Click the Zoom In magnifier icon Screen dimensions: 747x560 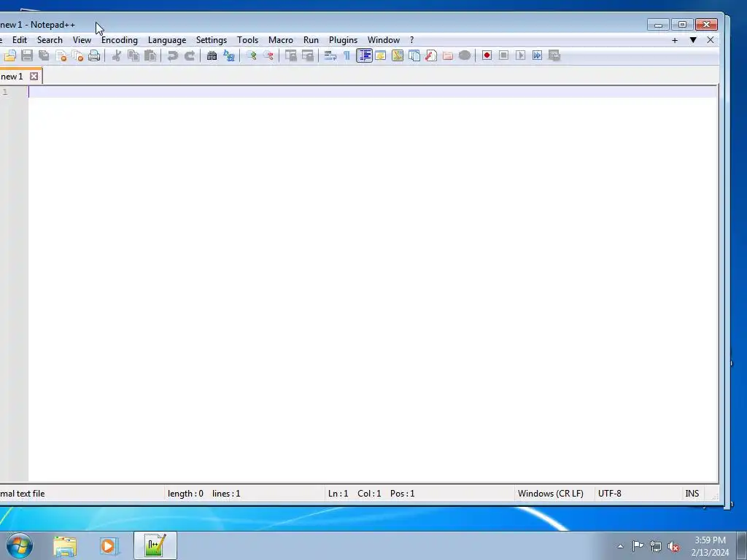pyautogui.click(x=251, y=55)
